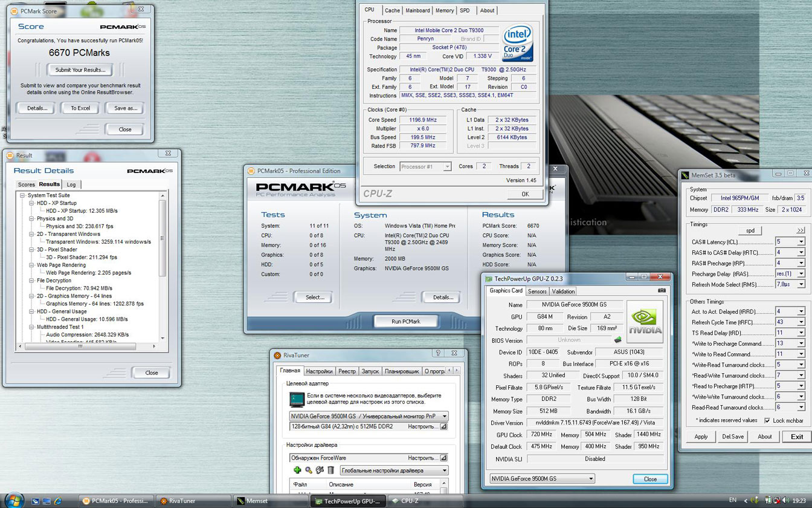Click Run PCMark button

405,321
